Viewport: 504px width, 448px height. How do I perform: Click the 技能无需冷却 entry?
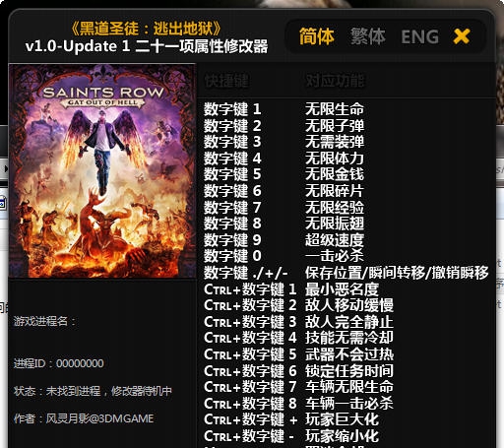point(349,338)
